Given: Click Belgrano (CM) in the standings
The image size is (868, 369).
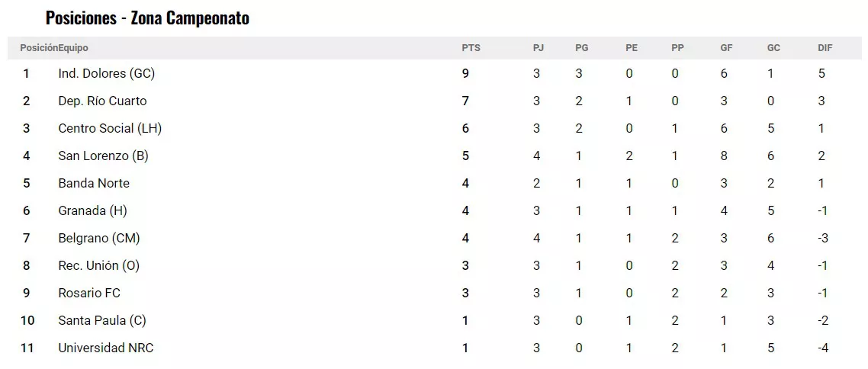Looking at the screenshot, I should (x=99, y=239).
